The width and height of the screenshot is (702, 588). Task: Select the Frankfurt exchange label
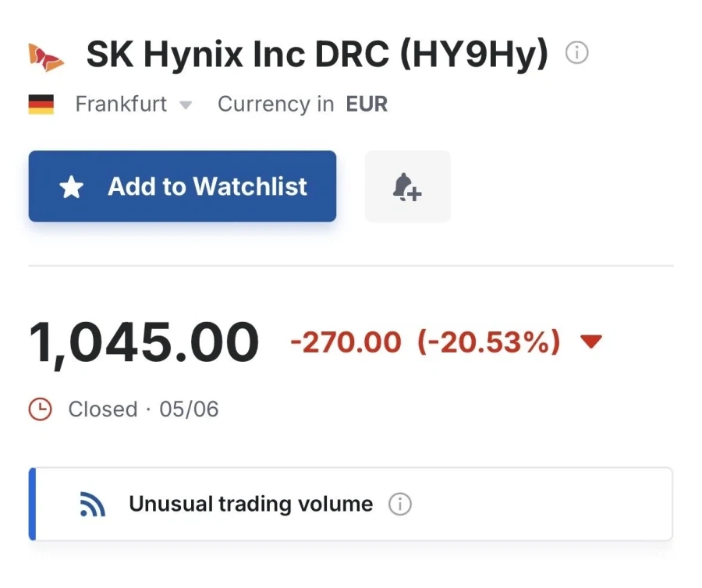pyautogui.click(x=121, y=104)
